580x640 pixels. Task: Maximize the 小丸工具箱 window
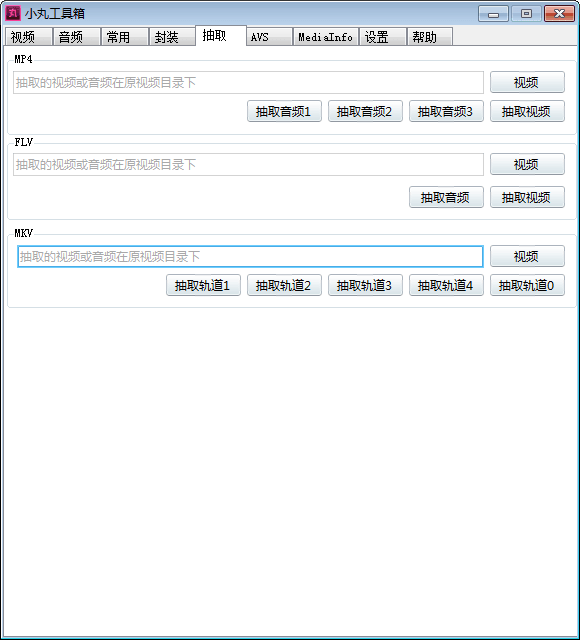pyautogui.click(x=526, y=14)
